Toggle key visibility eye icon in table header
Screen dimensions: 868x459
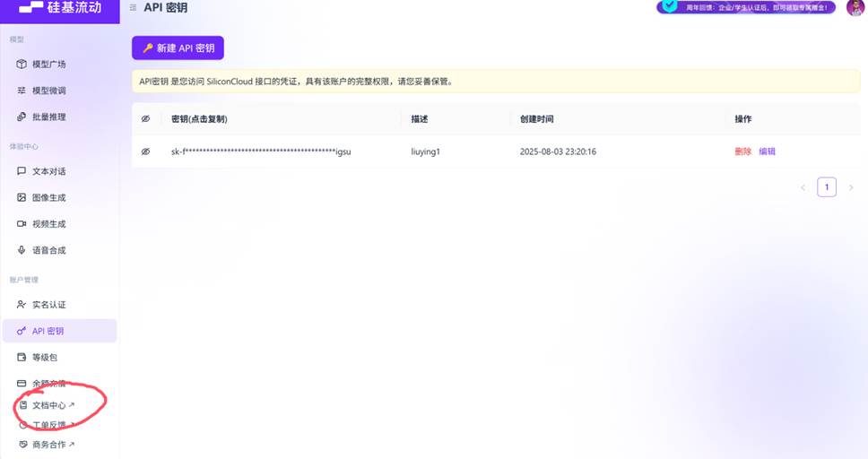point(145,119)
